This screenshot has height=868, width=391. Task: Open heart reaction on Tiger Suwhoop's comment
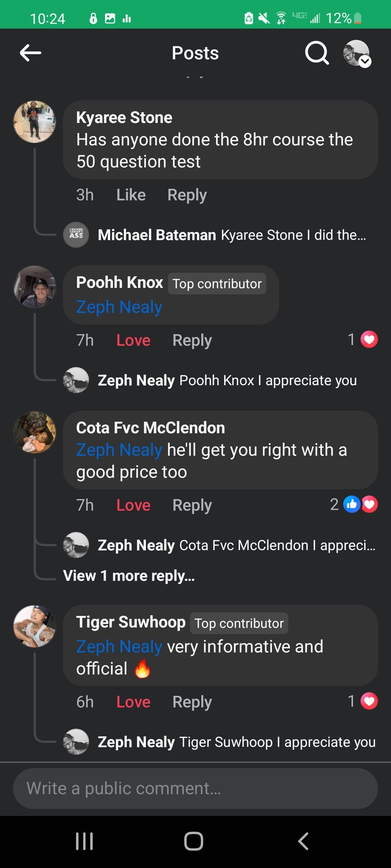[x=369, y=701]
